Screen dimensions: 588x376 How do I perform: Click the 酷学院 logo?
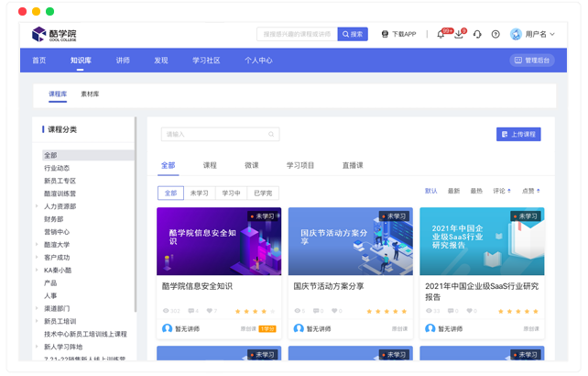[x=54, y=34]
